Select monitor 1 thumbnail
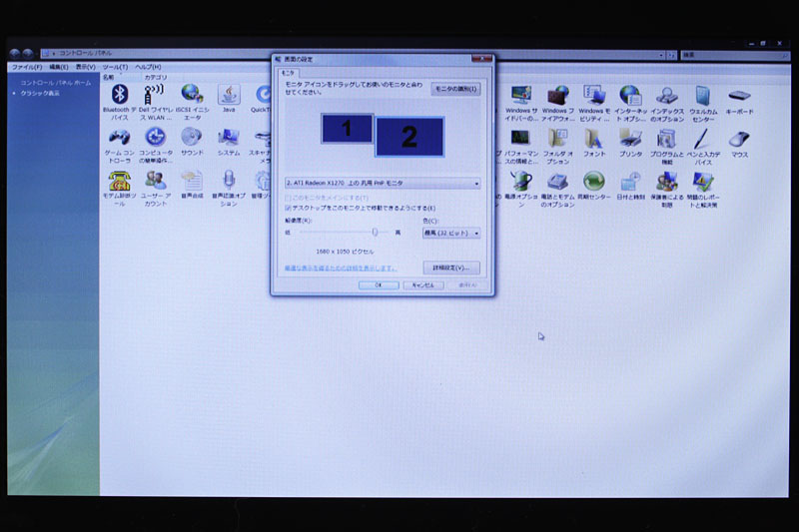799x532 pixels. 347,129
